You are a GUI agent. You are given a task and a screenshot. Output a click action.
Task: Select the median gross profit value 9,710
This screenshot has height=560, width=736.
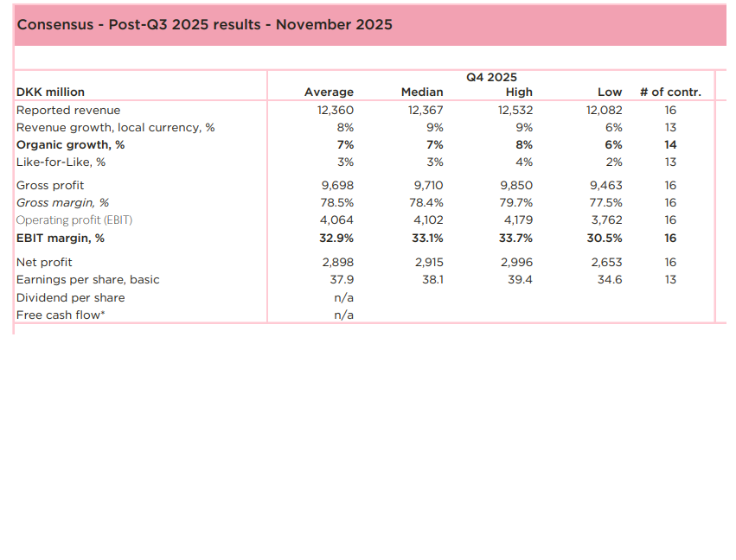[426, 186]
